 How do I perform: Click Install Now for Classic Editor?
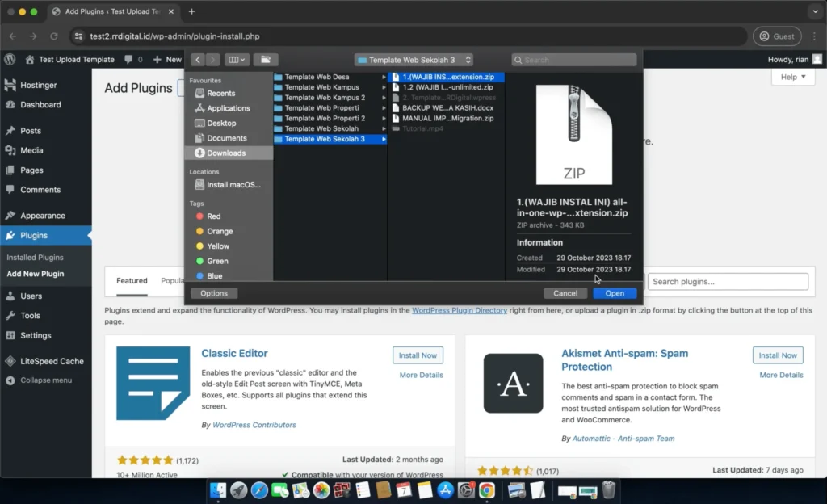(417, 355)
